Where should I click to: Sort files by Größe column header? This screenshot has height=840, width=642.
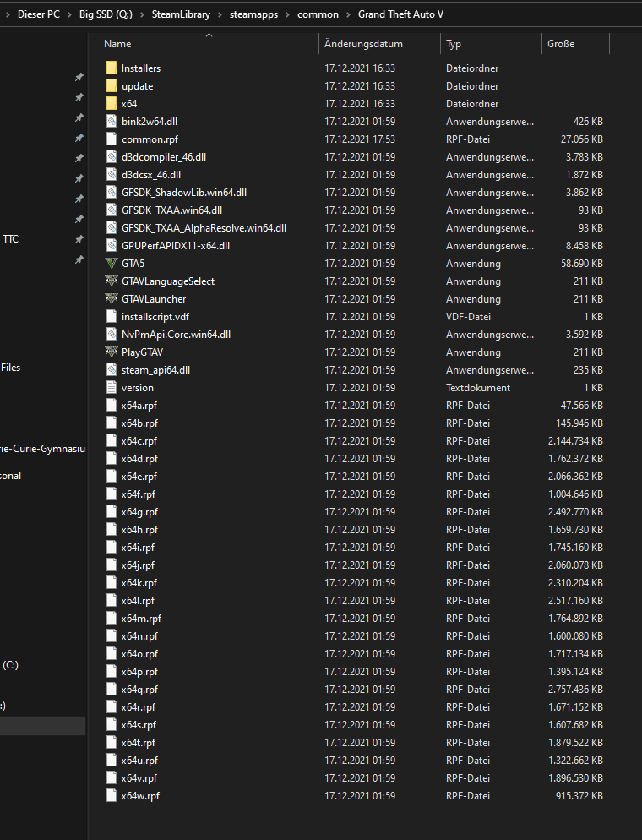coord(561,44)
